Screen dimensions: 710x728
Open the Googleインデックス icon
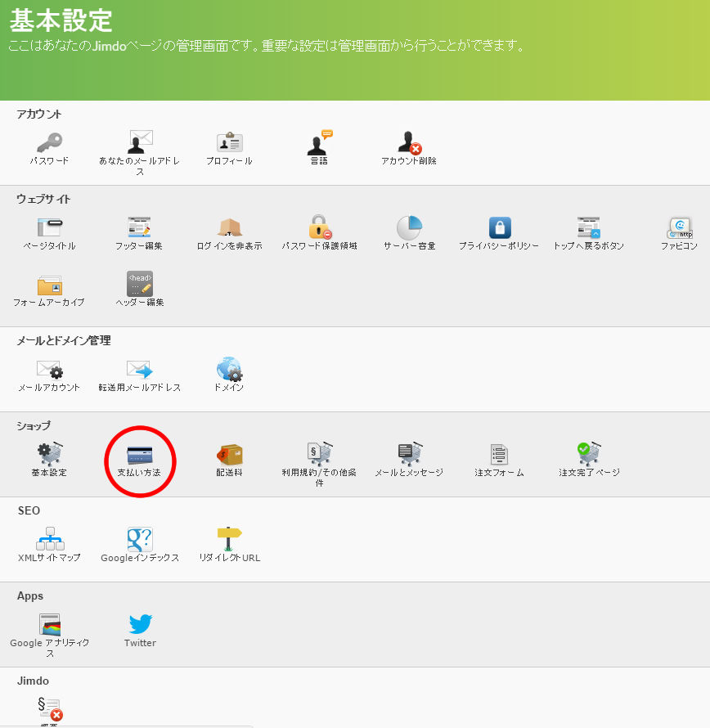click(140, 539)
